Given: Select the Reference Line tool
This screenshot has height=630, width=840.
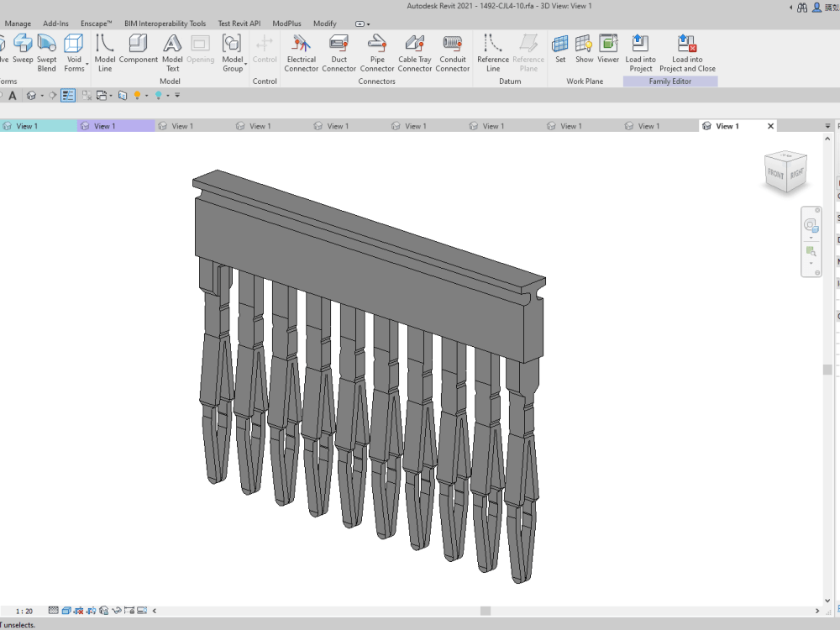Looking at the screenshot, I should click(492, 52).
